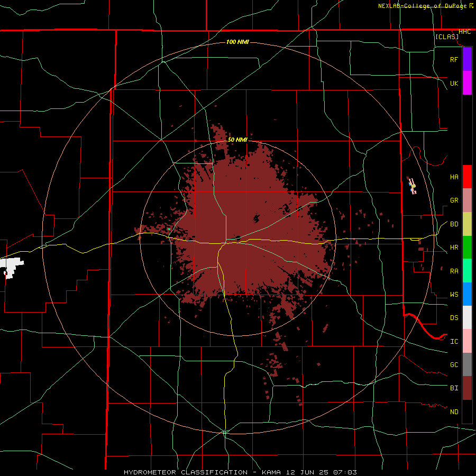The image size is (476, 476).
Task: Click the '07:03' timestamp
Action: click(344, 472)
